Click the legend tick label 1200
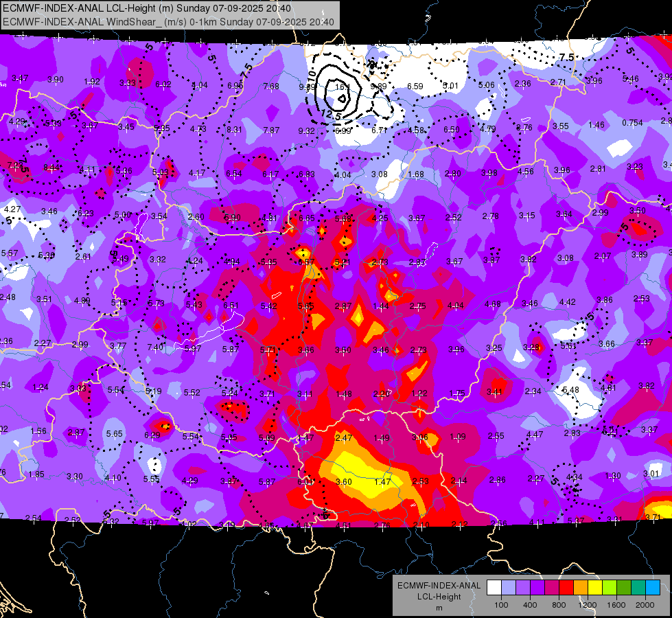Viewport: 672px width, 618px height. click(x=587, y=605)
